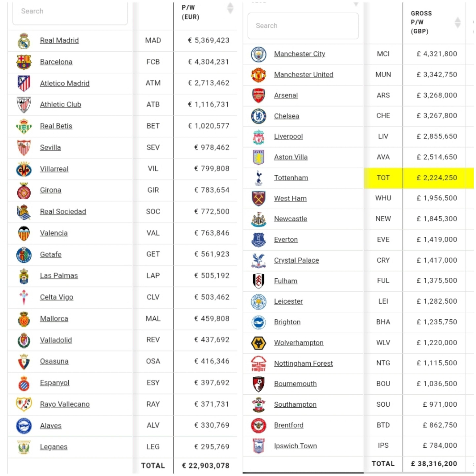Image resolution: width=476 pixels, height=476 pixels.
Task: Open the Ipswich Town team link
Action: [295, 446]
